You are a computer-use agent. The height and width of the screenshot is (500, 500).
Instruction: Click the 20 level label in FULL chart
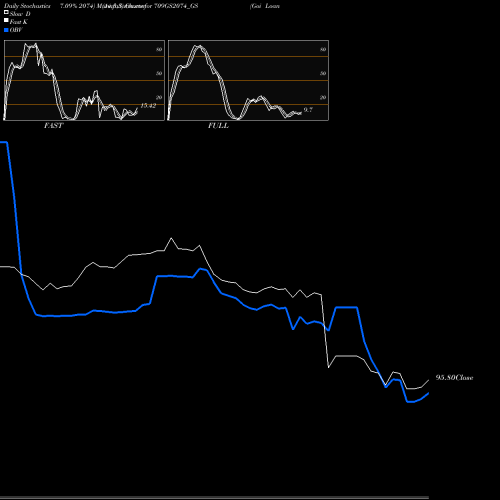[323, 97]
